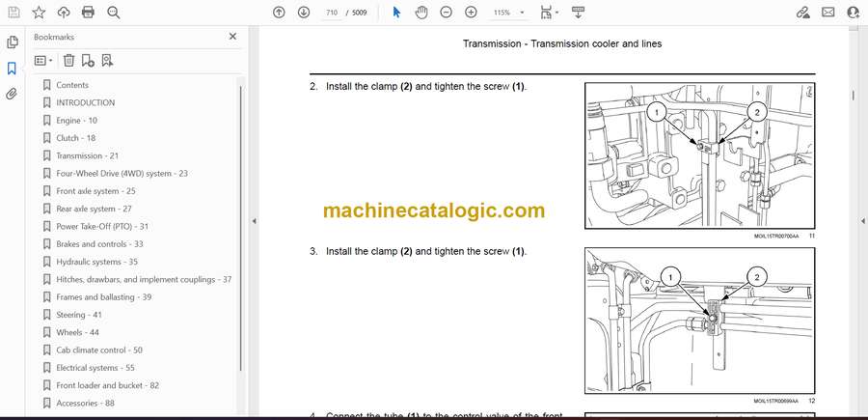
Task: Click the zoom out minus button
Action: (x=446, y=13)
